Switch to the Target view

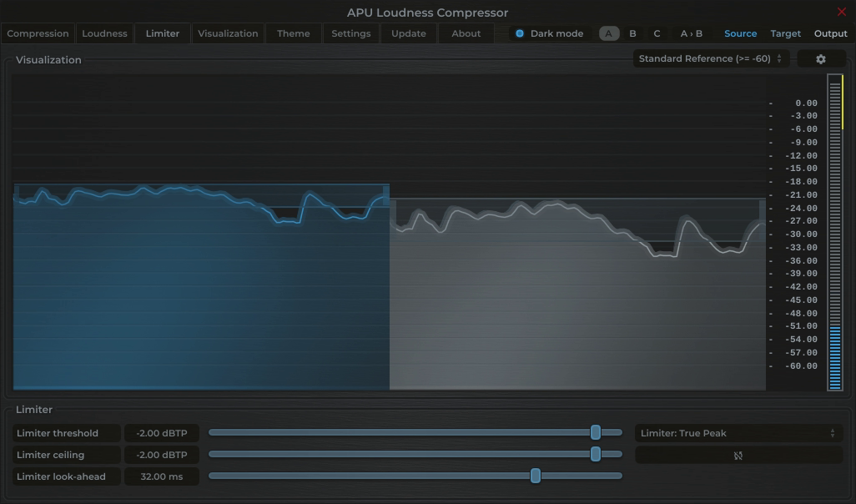coord(785,33)
